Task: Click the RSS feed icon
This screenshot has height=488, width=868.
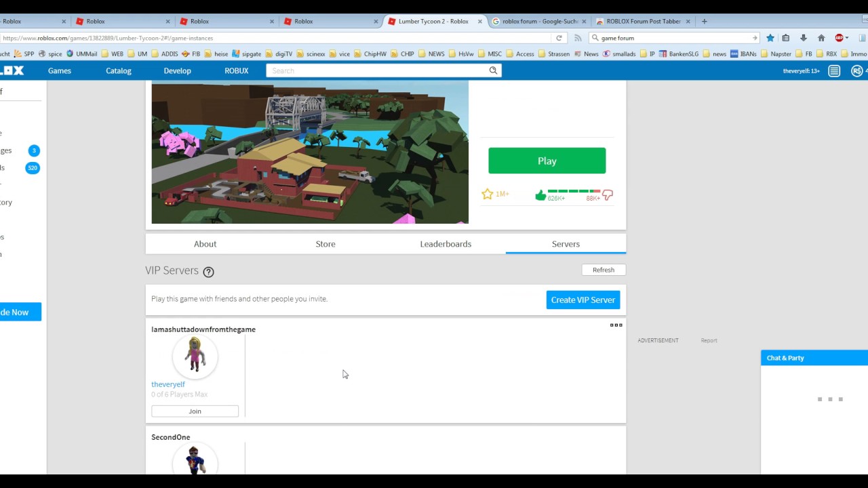Action: [x=578, y=38]
